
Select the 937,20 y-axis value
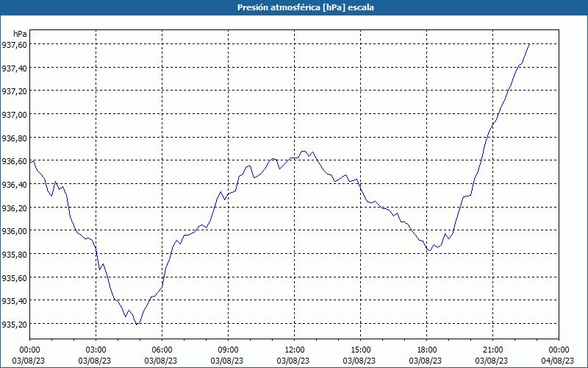click(14, 91)
